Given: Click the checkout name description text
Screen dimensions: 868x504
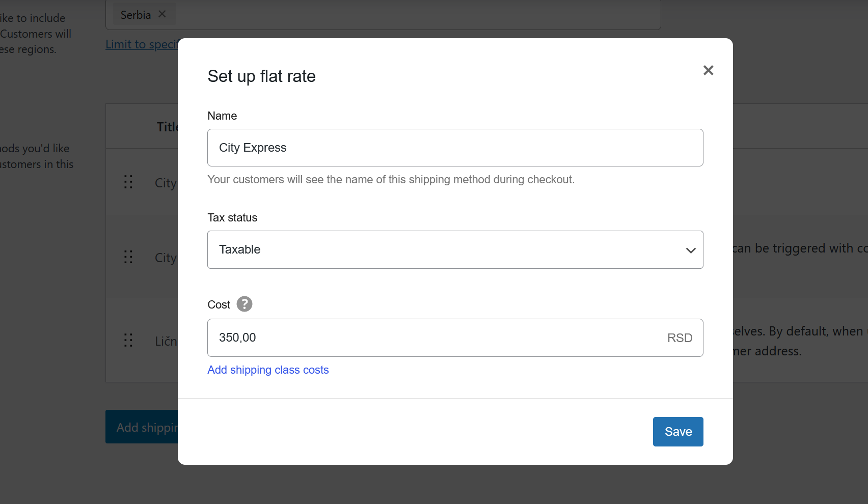Looking at the screenshot, I should click(391, 180).
